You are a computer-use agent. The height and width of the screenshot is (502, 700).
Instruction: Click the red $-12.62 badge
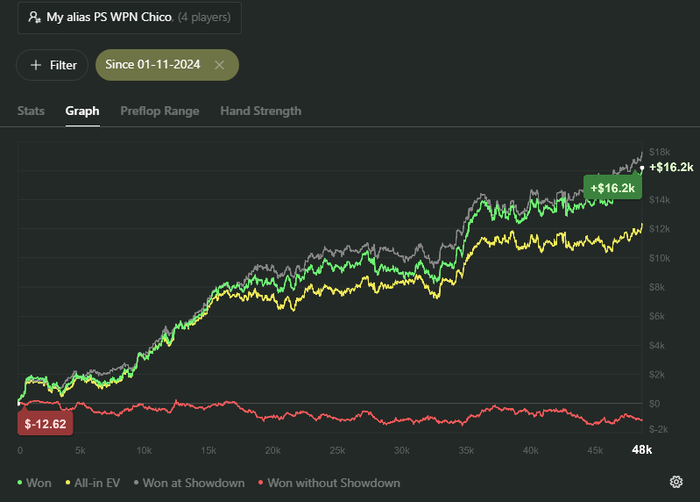(46, 423)
